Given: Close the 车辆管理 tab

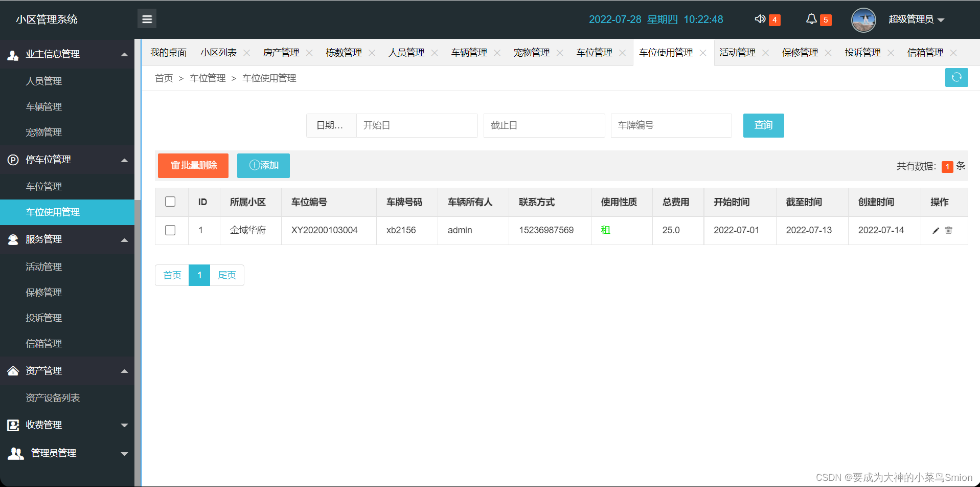Looking at the screenshot, I should (497, 53).
